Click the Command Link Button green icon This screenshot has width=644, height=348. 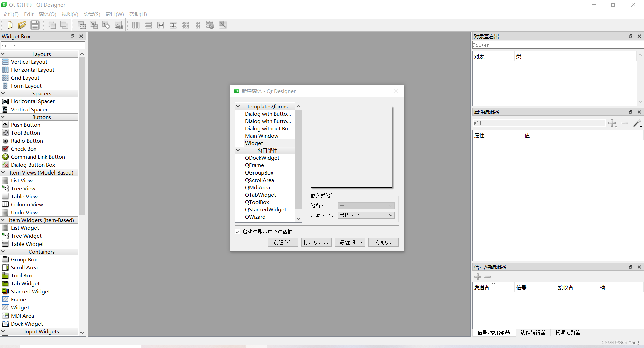pos(5,157)
